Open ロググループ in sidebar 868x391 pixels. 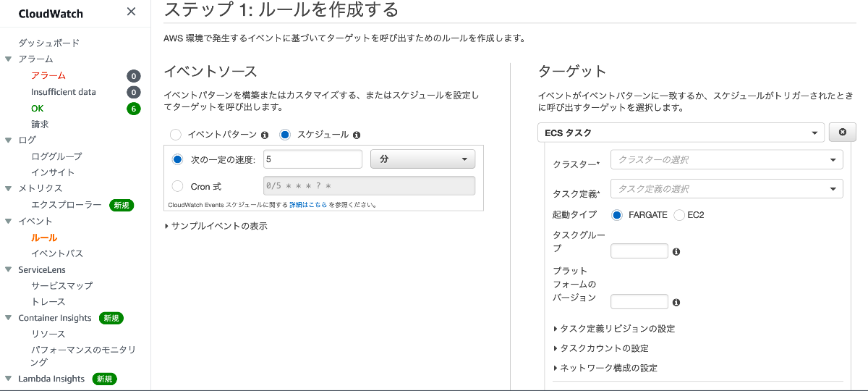coord(56,156)
